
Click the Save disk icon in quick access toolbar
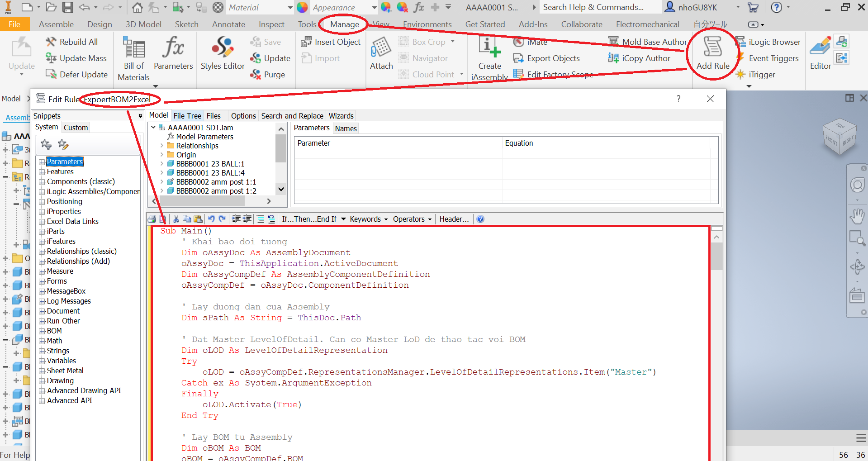coord(68,7)
